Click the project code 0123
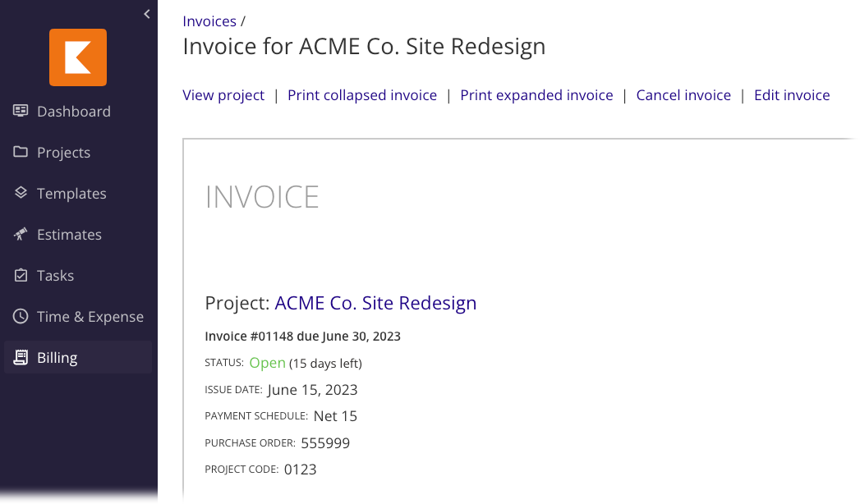The height and width of the screenshot is (504, 860). click(300, 470)
